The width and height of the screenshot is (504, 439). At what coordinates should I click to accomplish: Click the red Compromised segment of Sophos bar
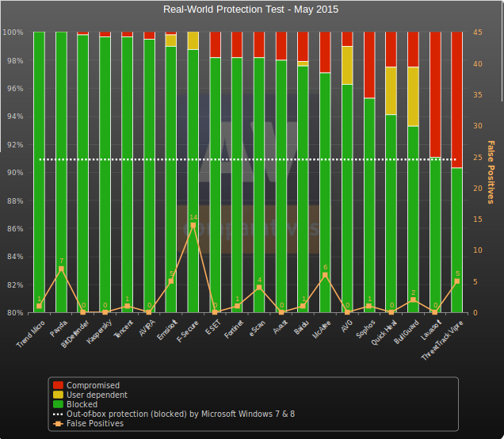click(369, 65)
